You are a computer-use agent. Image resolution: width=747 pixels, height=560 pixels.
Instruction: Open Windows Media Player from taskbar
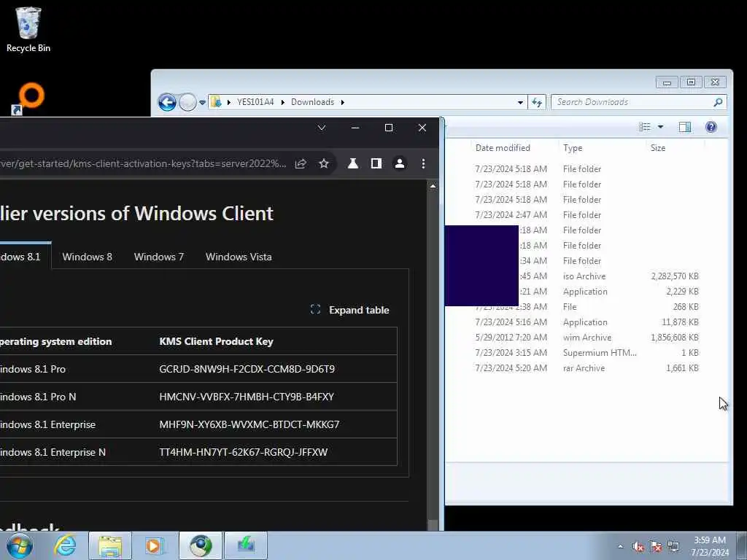point(155,545)
